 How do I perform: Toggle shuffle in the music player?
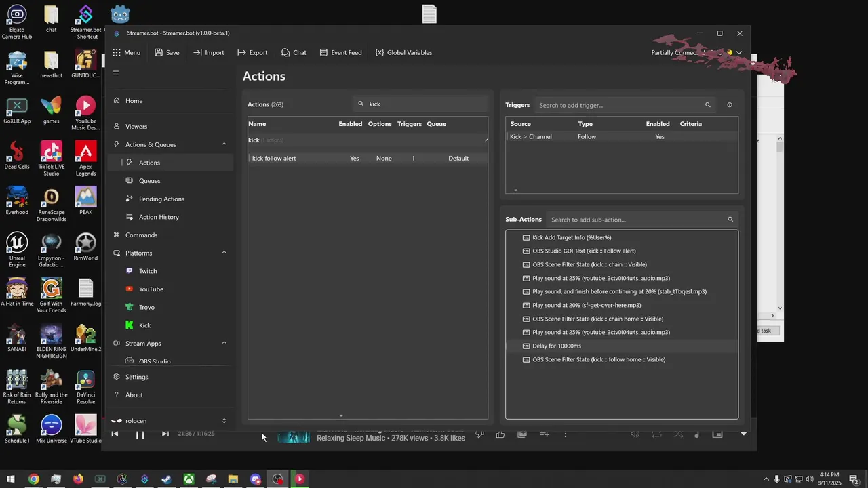(x=679, y=434)
